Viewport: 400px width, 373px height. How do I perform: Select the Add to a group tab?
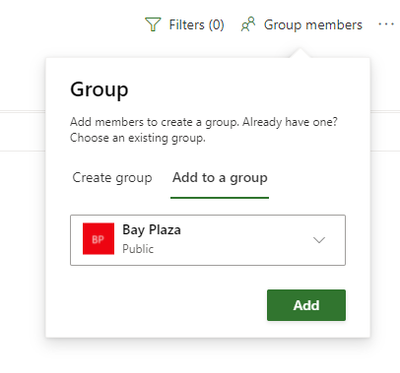220,178
